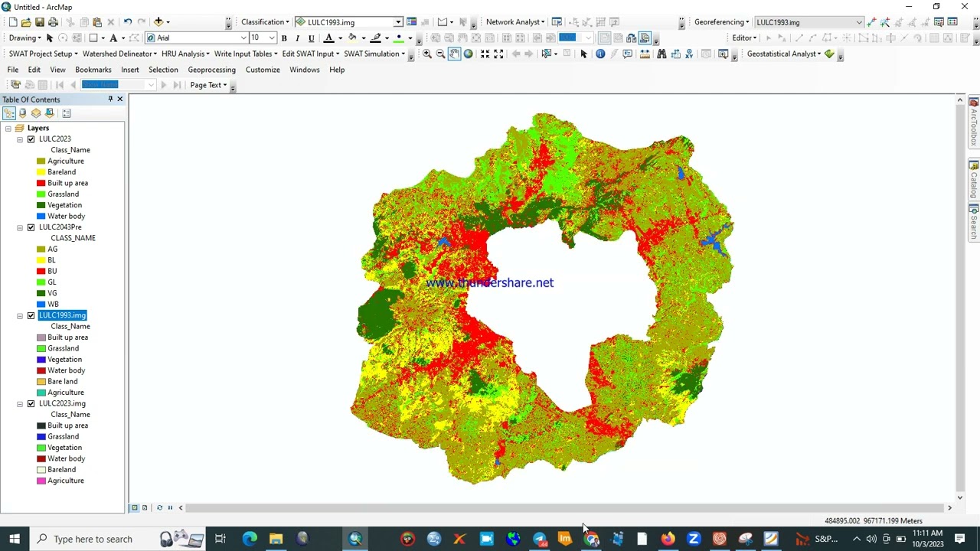Click the Fixed Zoom Out icon
980x551 pixels.
pos(498,54)
